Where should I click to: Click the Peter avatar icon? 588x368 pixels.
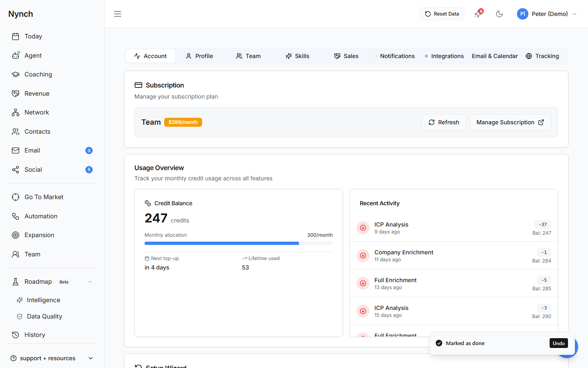523,14
